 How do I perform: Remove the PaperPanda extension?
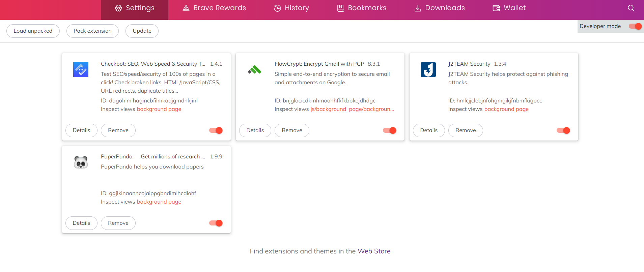pyautogui.click(x=118, y=223)
